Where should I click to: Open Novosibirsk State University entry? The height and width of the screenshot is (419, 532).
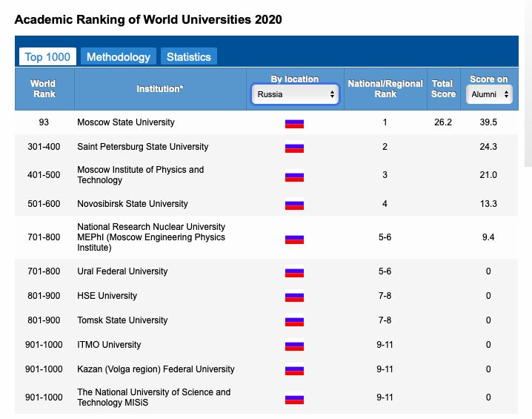[x=133, y=204]
